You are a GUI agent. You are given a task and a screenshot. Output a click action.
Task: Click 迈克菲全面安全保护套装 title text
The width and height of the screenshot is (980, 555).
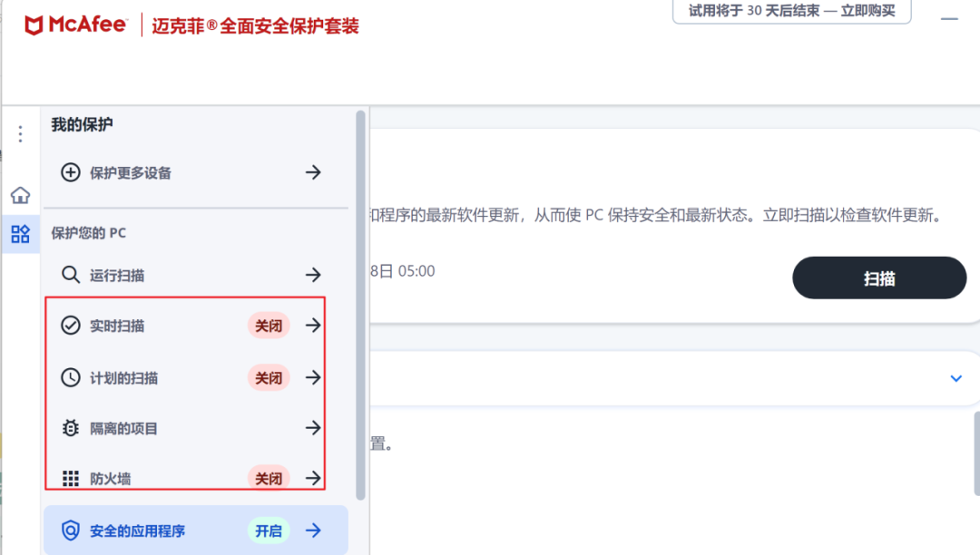pos(255,26)
